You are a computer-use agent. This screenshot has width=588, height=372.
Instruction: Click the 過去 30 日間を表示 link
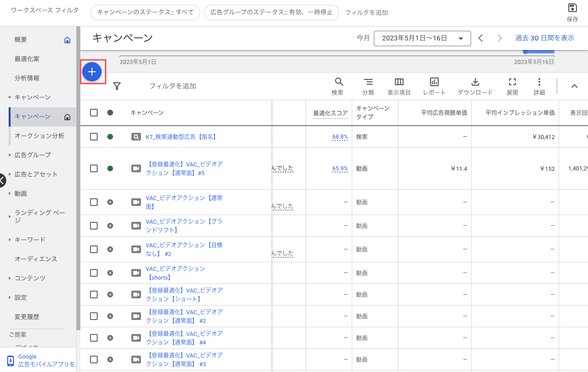pyautogui.click(x=545, y=38)
